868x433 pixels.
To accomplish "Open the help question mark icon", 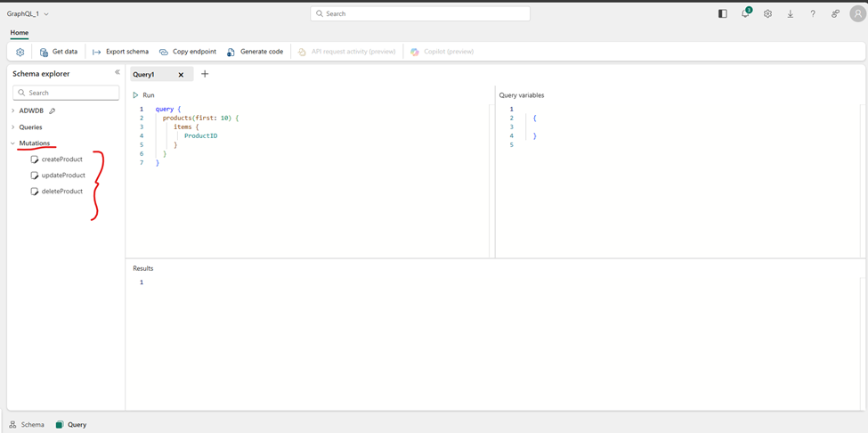I will 812,14.
